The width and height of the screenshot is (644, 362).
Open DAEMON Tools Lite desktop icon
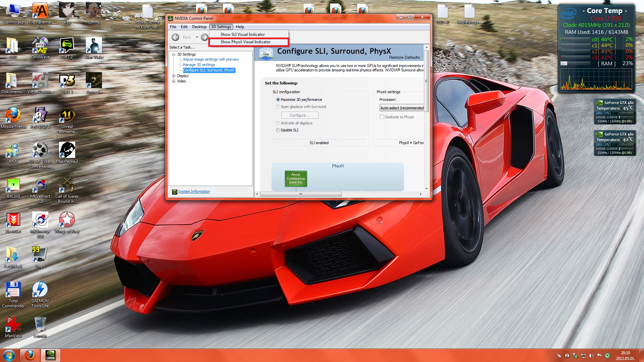coord(40,295)
